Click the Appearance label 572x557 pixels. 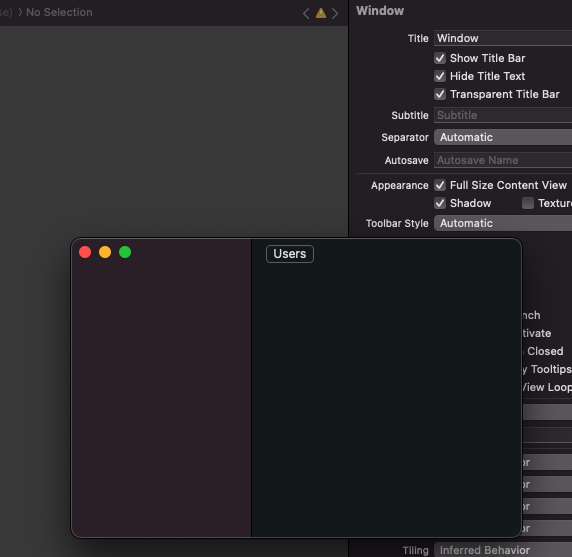click(399, 185)
